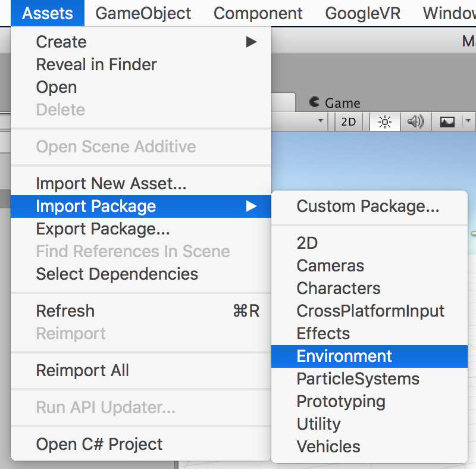The image size is (476, 469).
Task: Toggle scene lighting sun icon
Action: 384,122
